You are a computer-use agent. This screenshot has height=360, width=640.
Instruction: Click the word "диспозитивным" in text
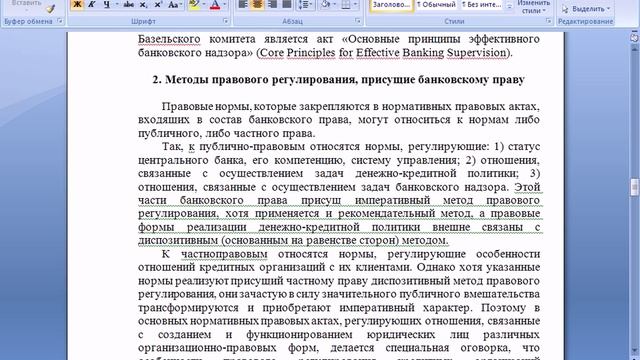click(178, 240)
